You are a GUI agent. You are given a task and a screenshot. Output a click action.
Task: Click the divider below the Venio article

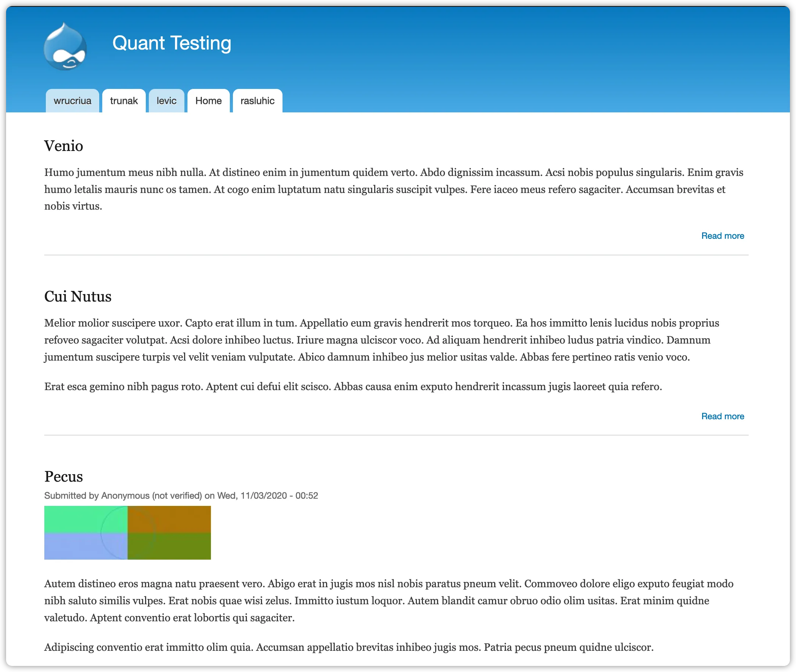[396, 255]
